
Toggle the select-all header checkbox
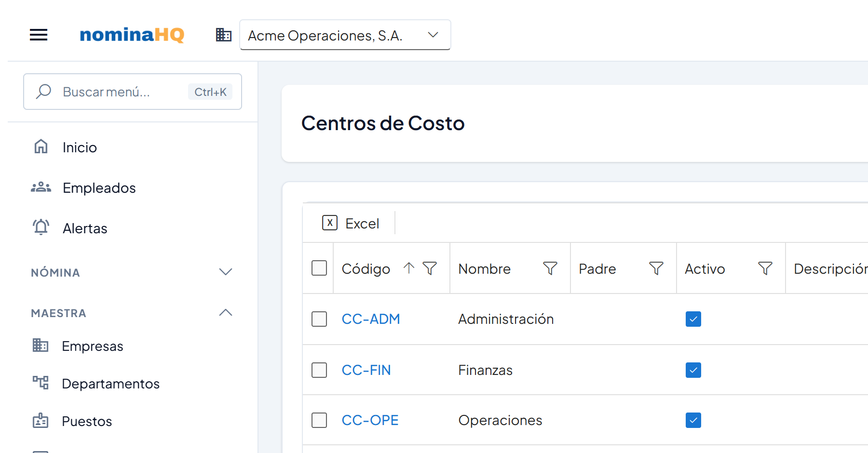[319, 268]
